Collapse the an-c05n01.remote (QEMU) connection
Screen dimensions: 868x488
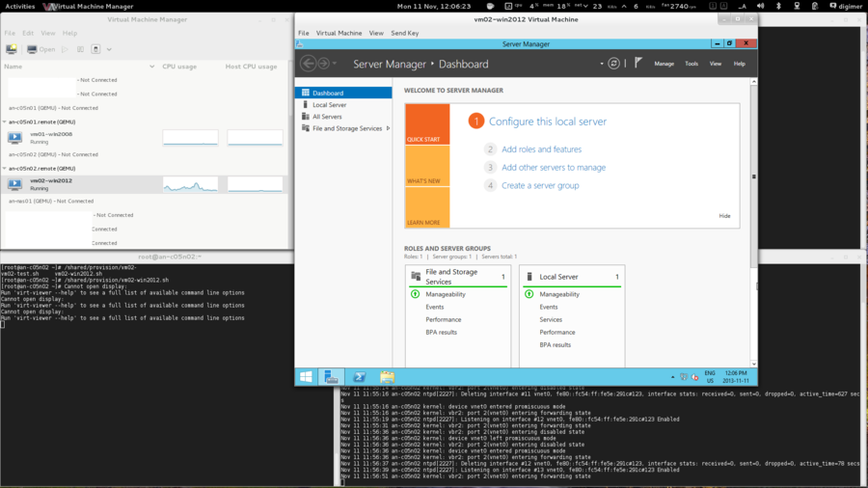point(5,122)
